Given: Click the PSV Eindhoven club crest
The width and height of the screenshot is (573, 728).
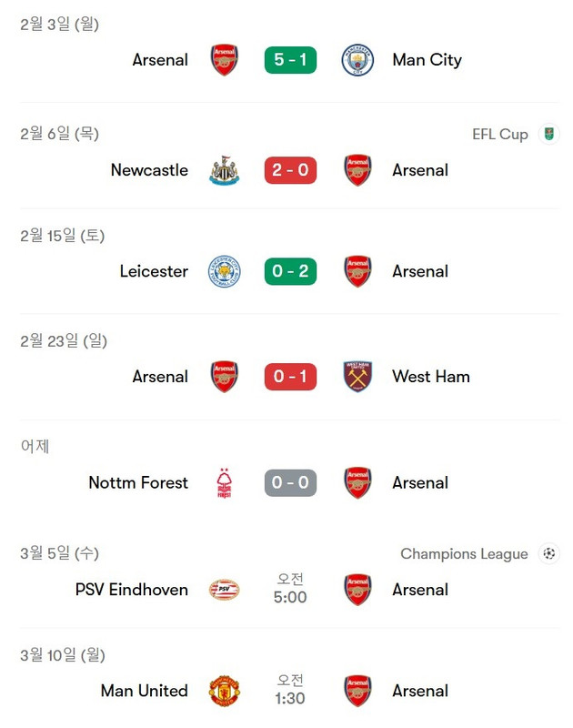Looking at the screenshot, I should pyautogui.click(x=224, y=590).
